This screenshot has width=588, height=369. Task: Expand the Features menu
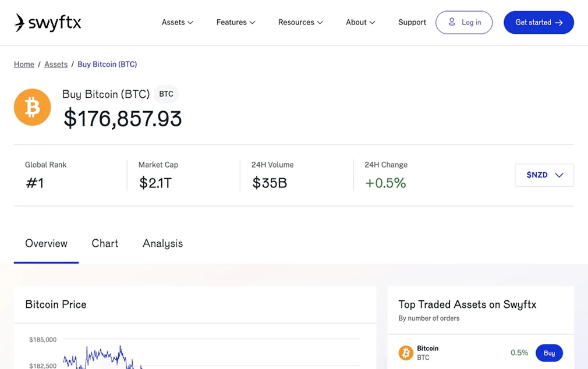(x=236, y=23)
